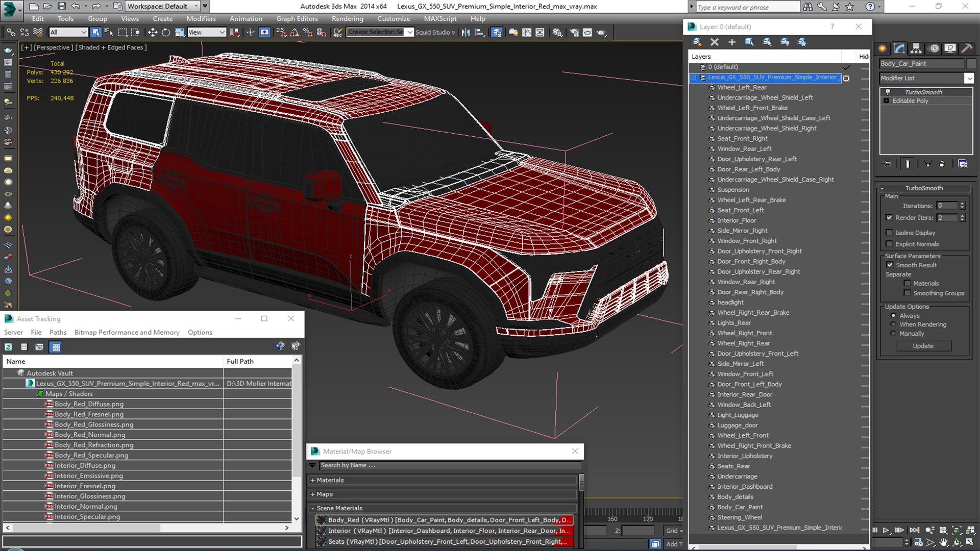Click the Full Path column header
The image size is (980, 551).
(x=258, y=361)
